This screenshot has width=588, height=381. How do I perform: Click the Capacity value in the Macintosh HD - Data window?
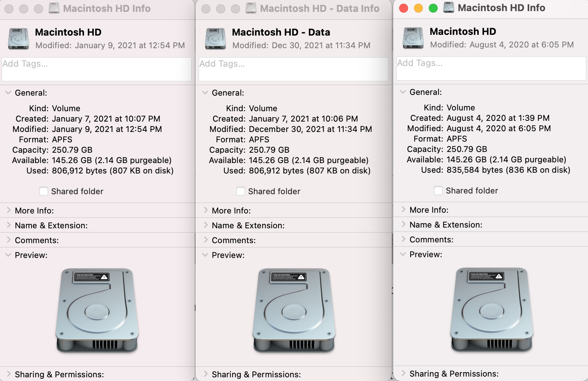click(269, 150)
